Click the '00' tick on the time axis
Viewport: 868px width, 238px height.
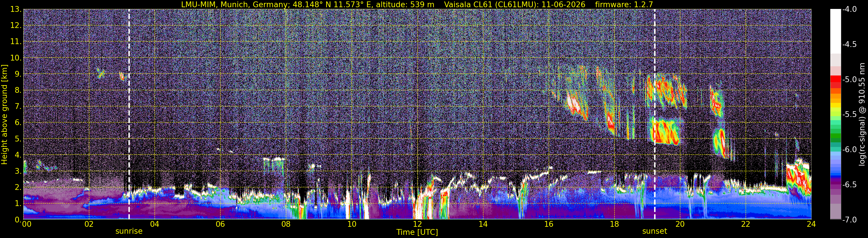[x=26, y=224]
